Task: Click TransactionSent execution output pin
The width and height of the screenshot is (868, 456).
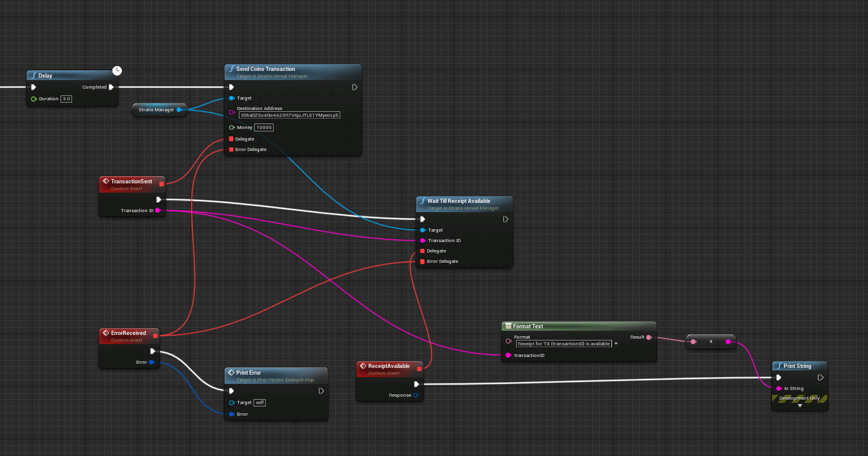Action: pos(158,199)
